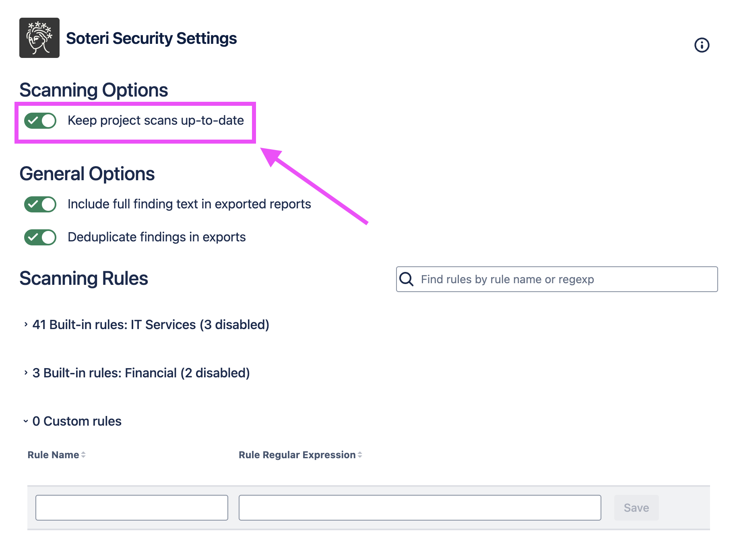Toggle Deduplicate findings in exports

coord(40,237)
